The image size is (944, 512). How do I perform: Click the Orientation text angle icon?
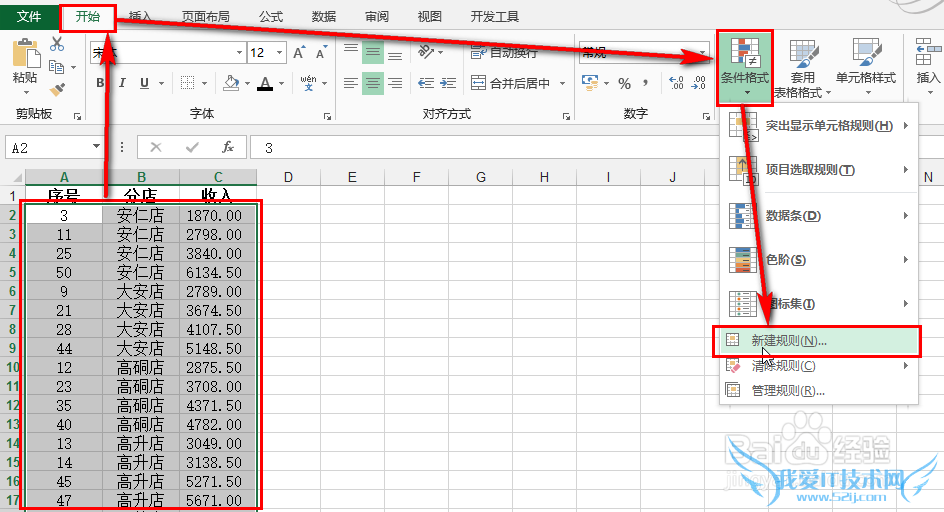[x=426, y=52]
